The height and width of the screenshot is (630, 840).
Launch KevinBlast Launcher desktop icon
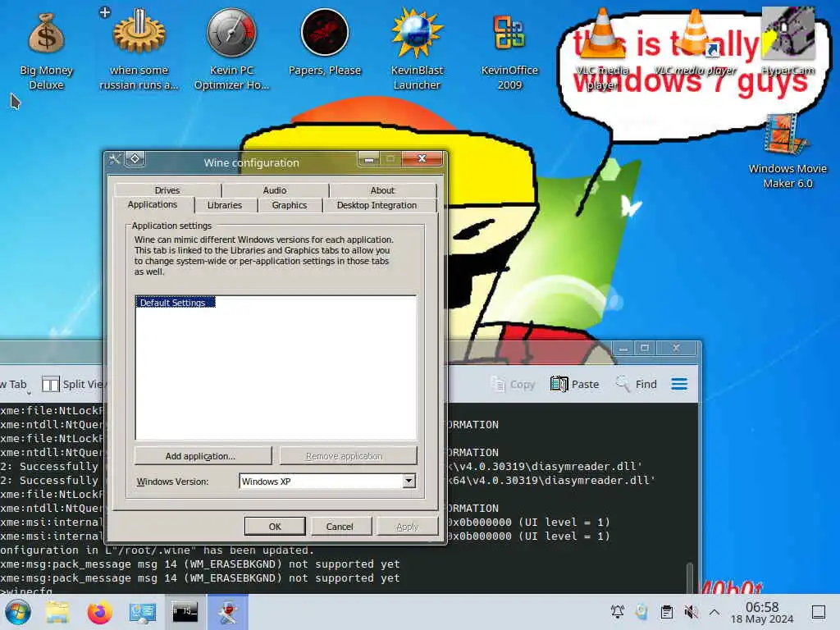pos(417,49)
